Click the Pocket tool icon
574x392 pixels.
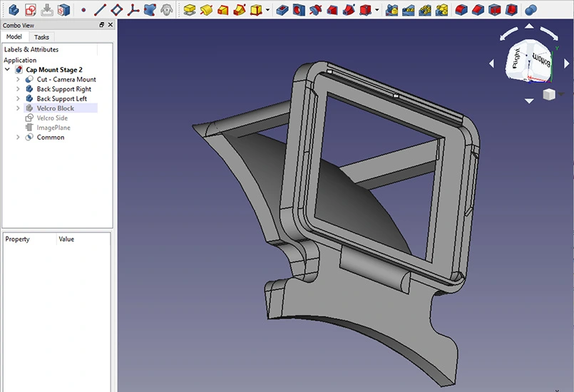tap(282, 10)
